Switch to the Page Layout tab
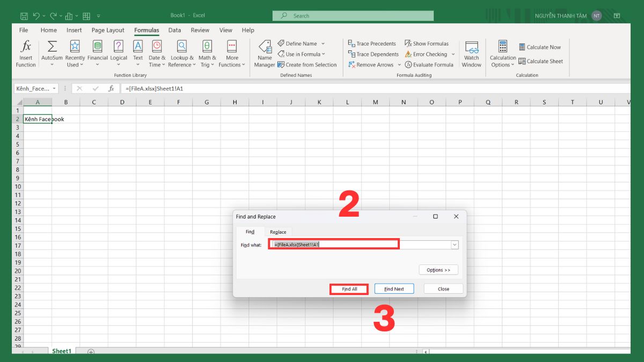 [108, 30]
